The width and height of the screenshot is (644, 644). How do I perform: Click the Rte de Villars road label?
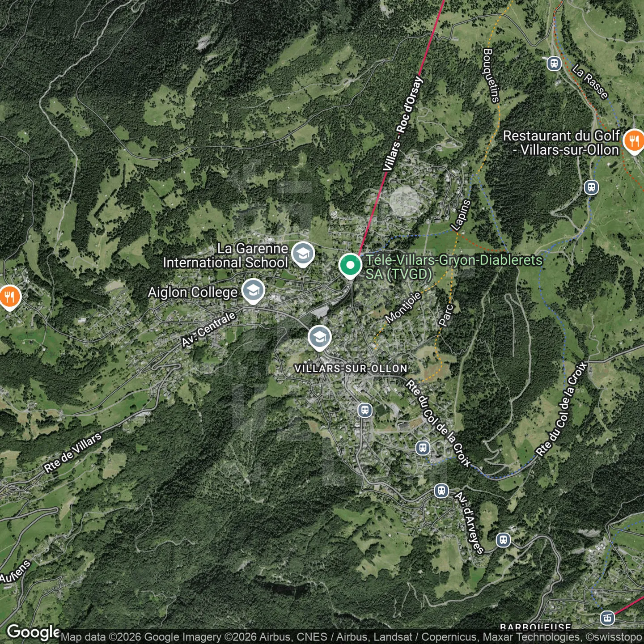[73, 453]
